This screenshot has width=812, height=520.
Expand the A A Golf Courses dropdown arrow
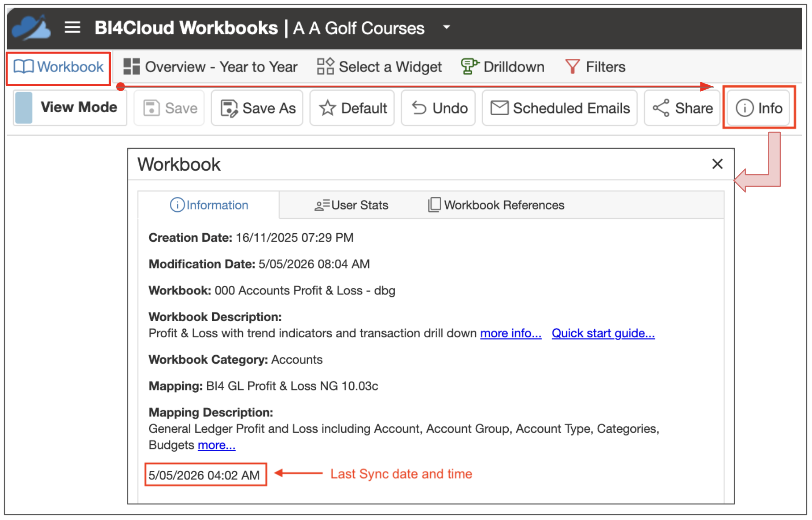point(446,27)
